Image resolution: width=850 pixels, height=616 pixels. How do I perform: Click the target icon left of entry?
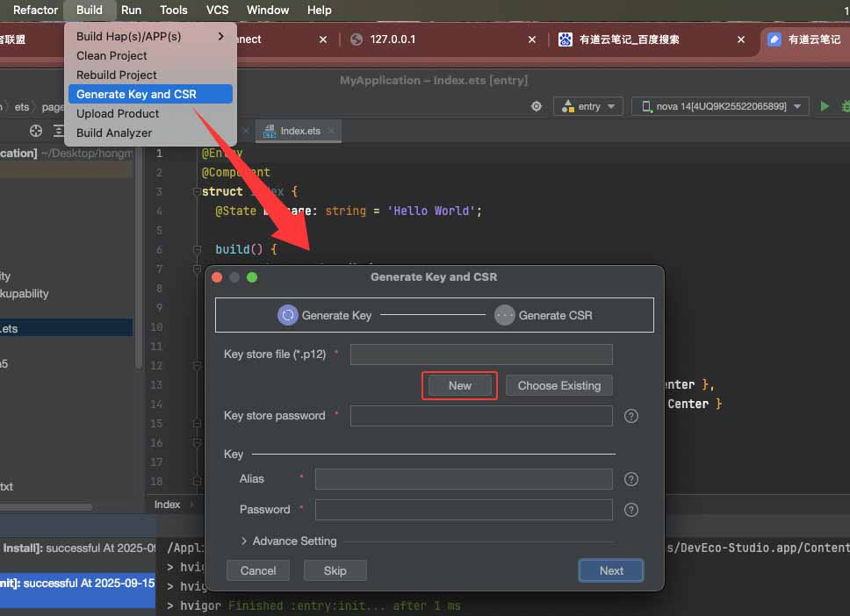click(537, 106)
